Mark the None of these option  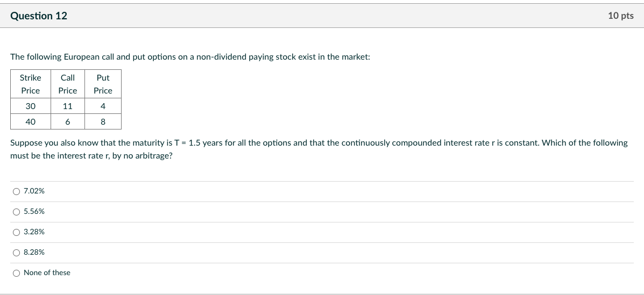click(17, 274)
